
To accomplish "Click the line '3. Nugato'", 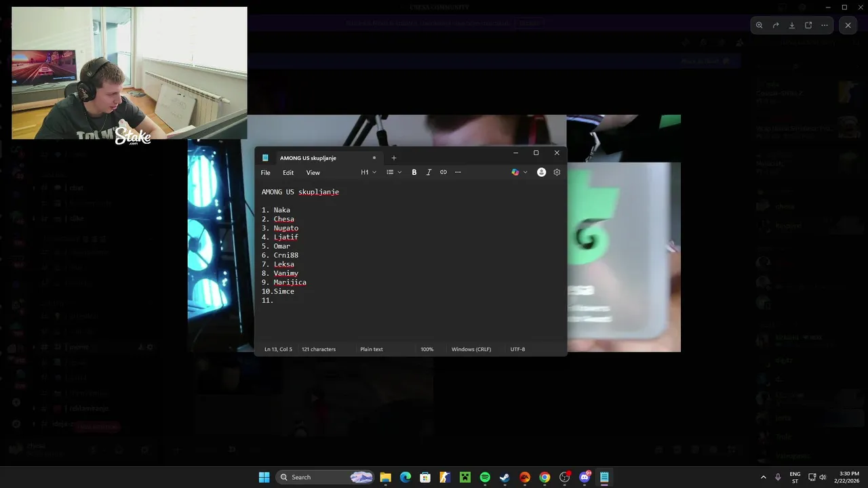I will [280, 228].
